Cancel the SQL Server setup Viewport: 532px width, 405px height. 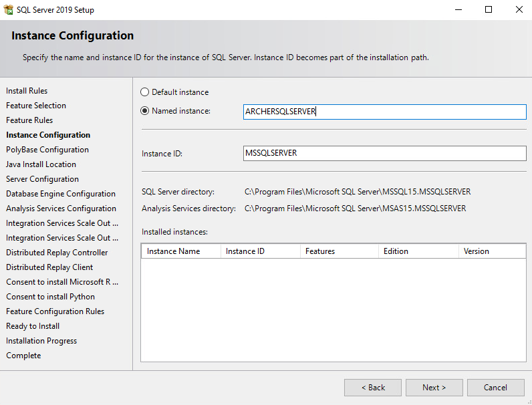(496, 388)
